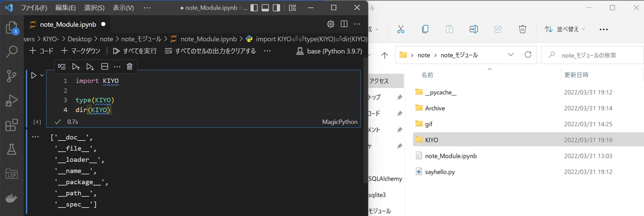Open the Search view in VS Code

click(11, 52)
